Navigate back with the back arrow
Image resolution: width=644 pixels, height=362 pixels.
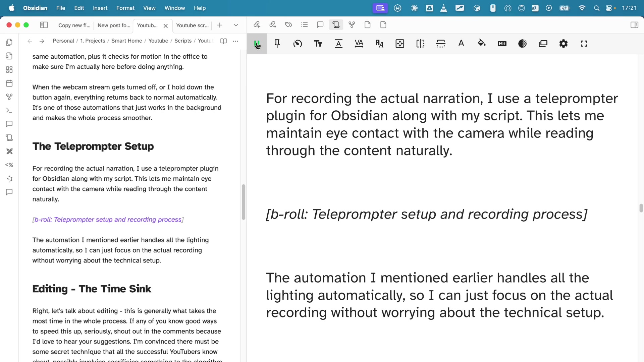[30, 41]
